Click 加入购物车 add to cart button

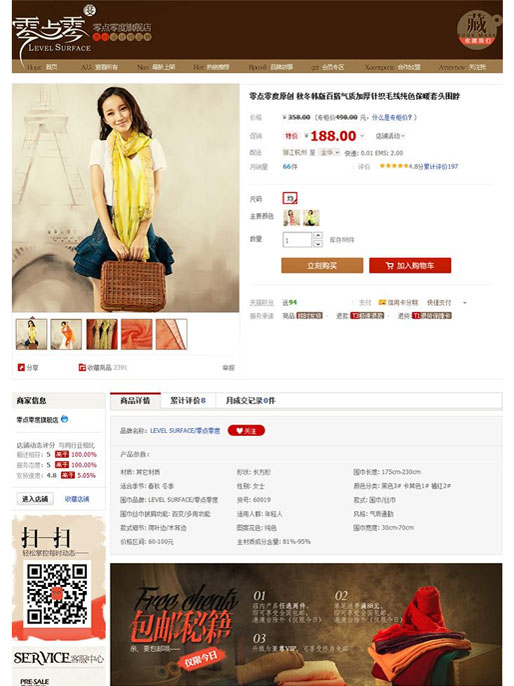click(x=410, y=266)
